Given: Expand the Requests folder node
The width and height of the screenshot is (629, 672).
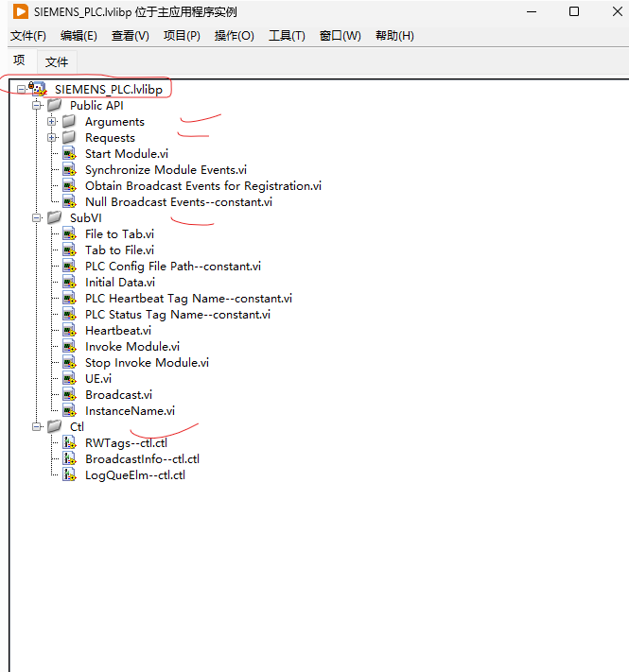Looking at the screenshot, I should 52,138.
